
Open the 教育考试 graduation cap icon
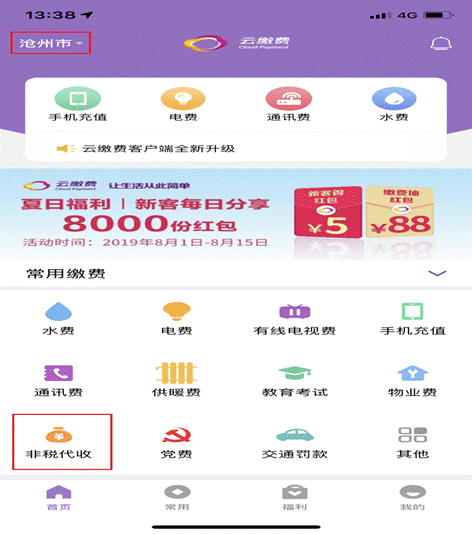tap(295, 381)
